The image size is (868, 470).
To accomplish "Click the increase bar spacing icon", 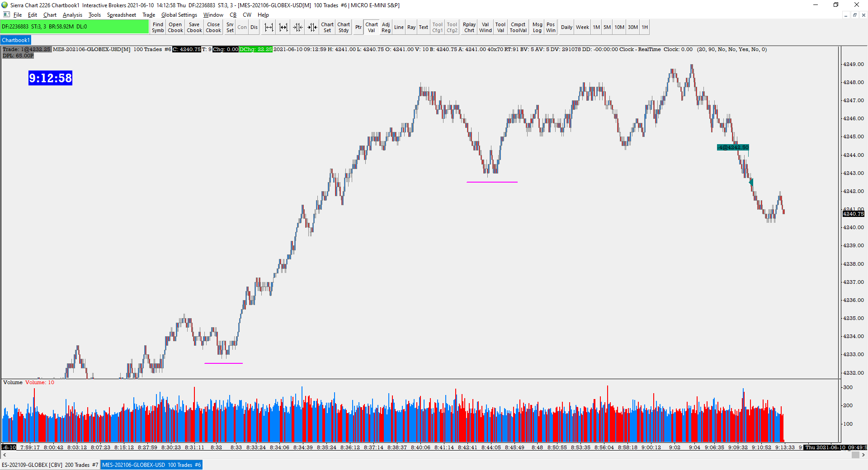I will click(269, 27).
